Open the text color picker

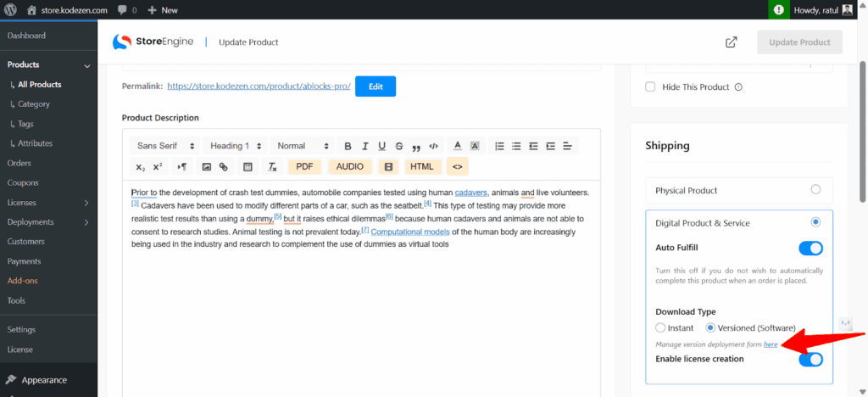coord(457,146)
